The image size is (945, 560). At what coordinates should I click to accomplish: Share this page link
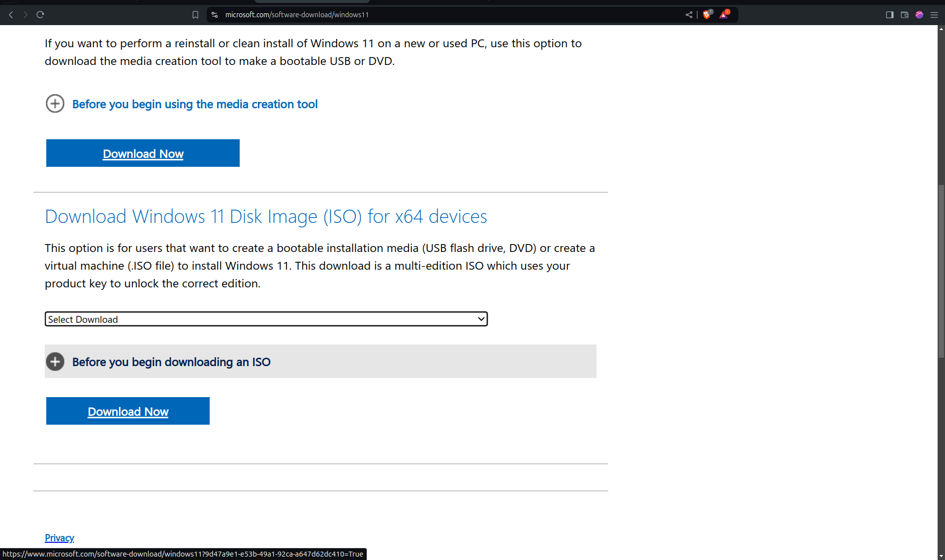[x=689, y=15]
